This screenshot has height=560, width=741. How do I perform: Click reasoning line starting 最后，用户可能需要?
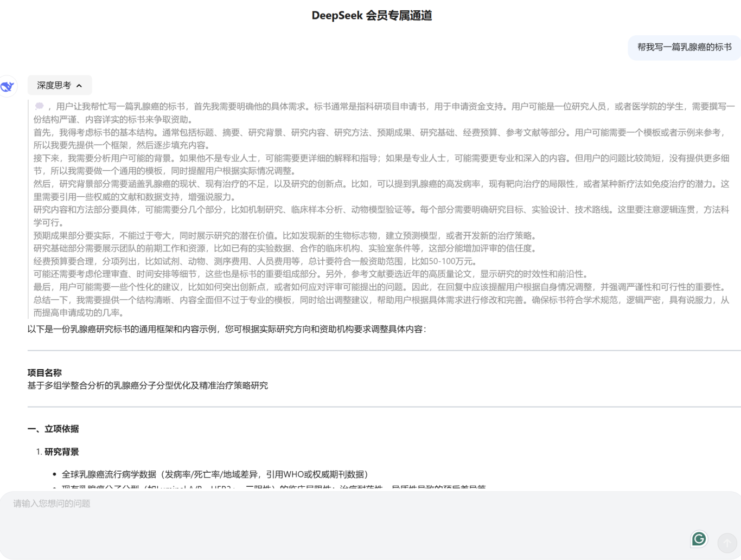380,287
